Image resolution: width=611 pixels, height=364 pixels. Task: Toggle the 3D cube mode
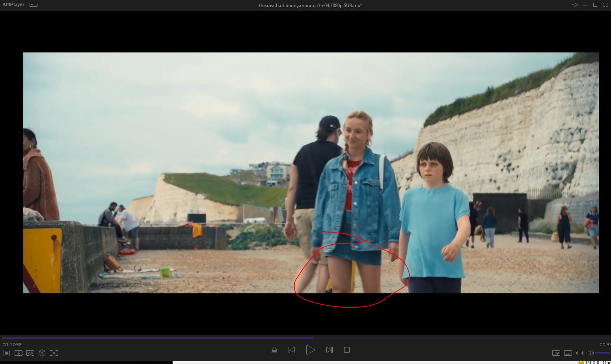point(42,353)
